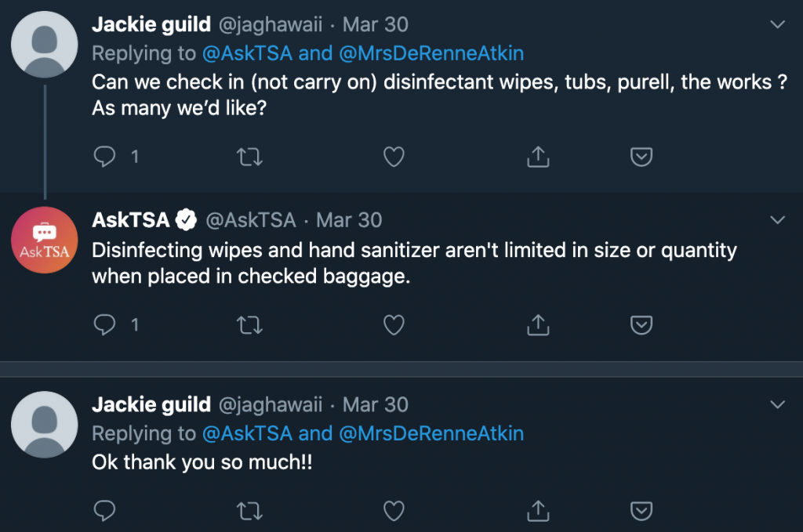Screen dimensions: 803x532
Task: Retweet the 'Ok thank you so much' tweet
Action: [x=249, y=511]
